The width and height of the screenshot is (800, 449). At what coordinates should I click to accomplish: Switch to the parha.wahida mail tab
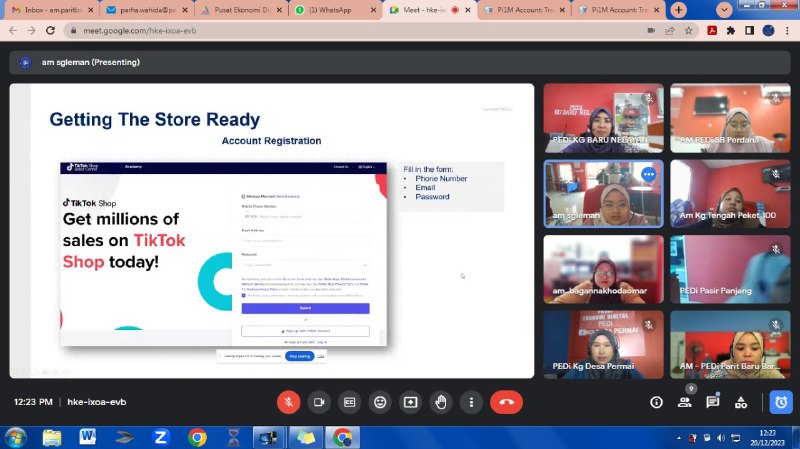[147, 10]
